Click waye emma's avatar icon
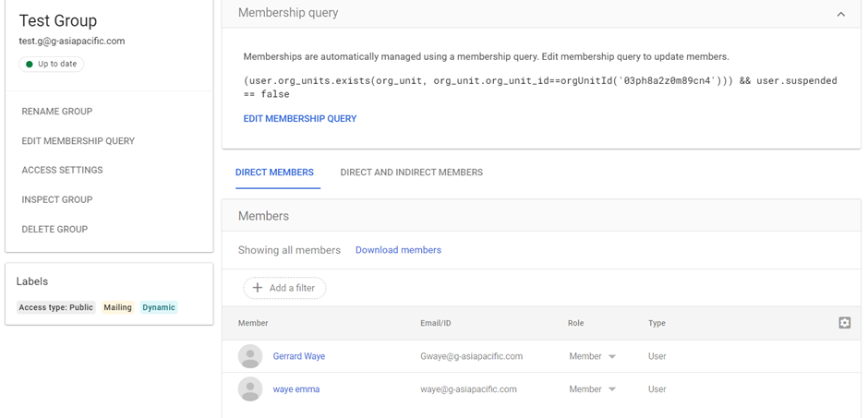Viewport: 868px width, 418px height. 250,389
